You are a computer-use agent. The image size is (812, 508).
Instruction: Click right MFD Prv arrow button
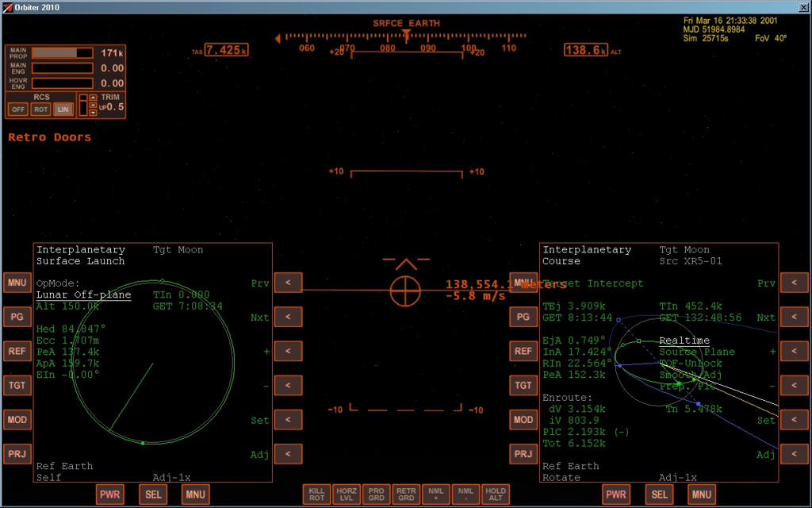(x=795, y=283)
